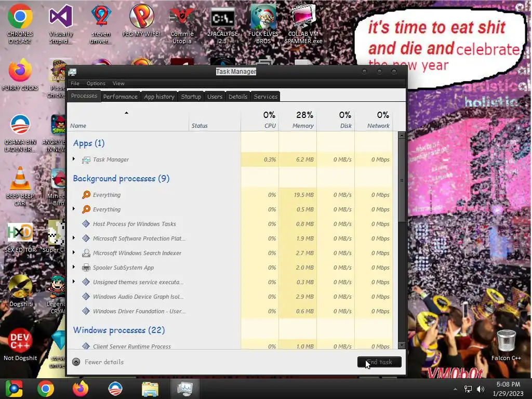Open the steven univer desktop shortcut
The width and height of the screenshot is (532, 399).
tap(101, 24)
